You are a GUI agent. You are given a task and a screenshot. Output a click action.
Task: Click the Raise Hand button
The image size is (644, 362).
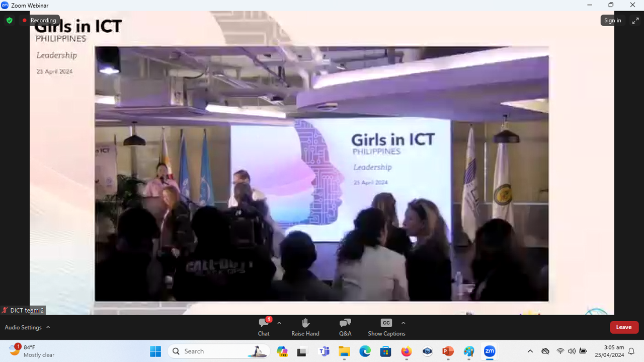[305, 327]
